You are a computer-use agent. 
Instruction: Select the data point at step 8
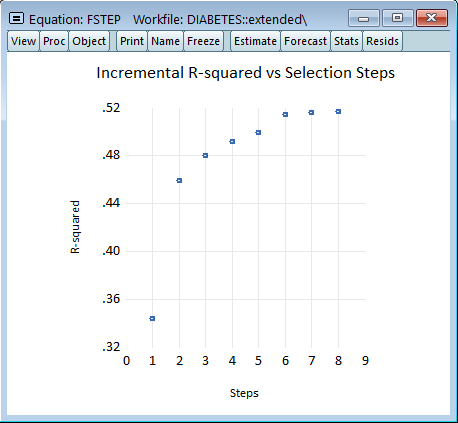[x=338, y=112]
